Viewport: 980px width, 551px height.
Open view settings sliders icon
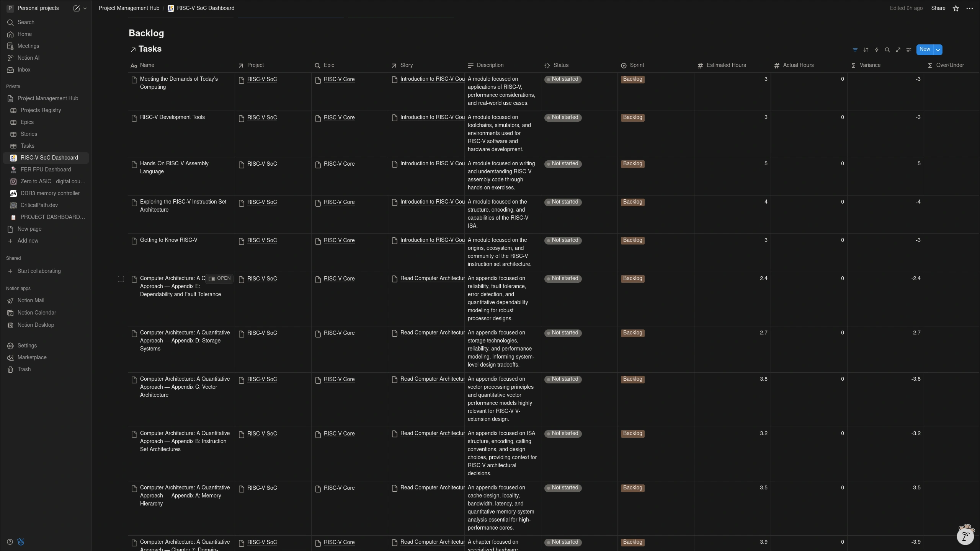tap(908, 50)
